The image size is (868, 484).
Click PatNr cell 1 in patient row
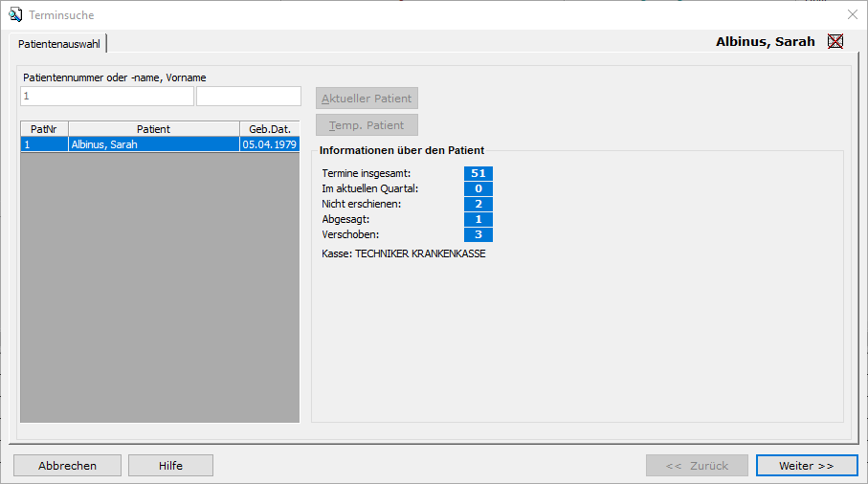tap(44, 144)
